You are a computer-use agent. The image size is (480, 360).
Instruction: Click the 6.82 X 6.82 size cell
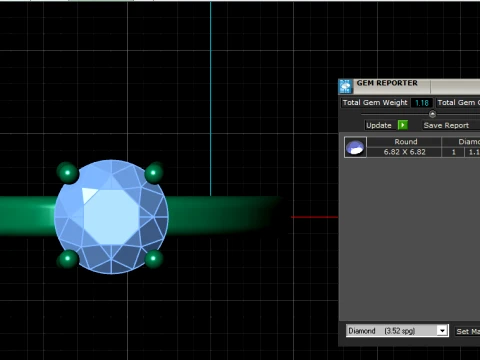click(404, 152)
